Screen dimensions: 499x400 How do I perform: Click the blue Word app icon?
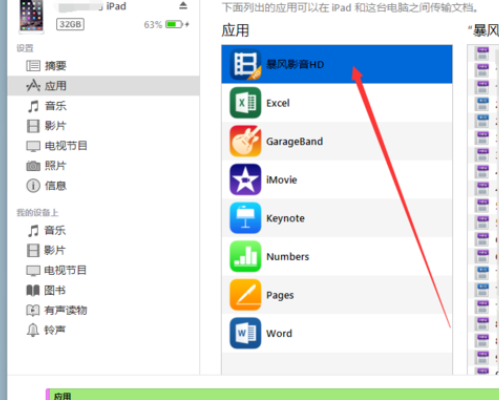click(x=245, y=333)
